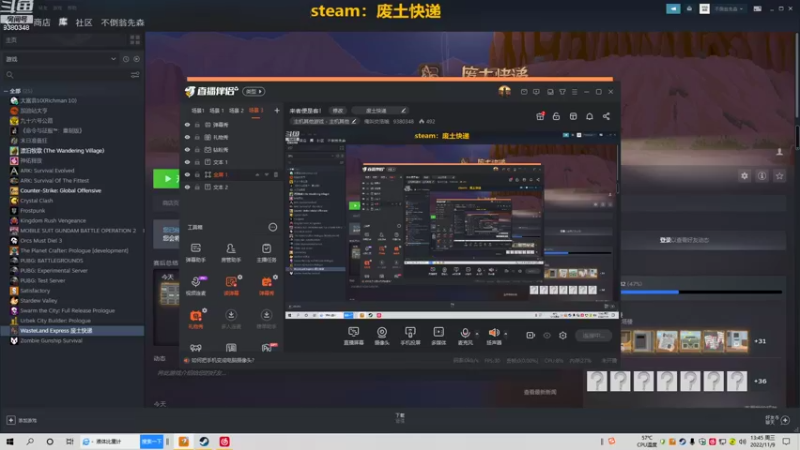The image size is (800, 450).
Task: Click the lock icon in the stream header
Action: [x=556, y=116]
